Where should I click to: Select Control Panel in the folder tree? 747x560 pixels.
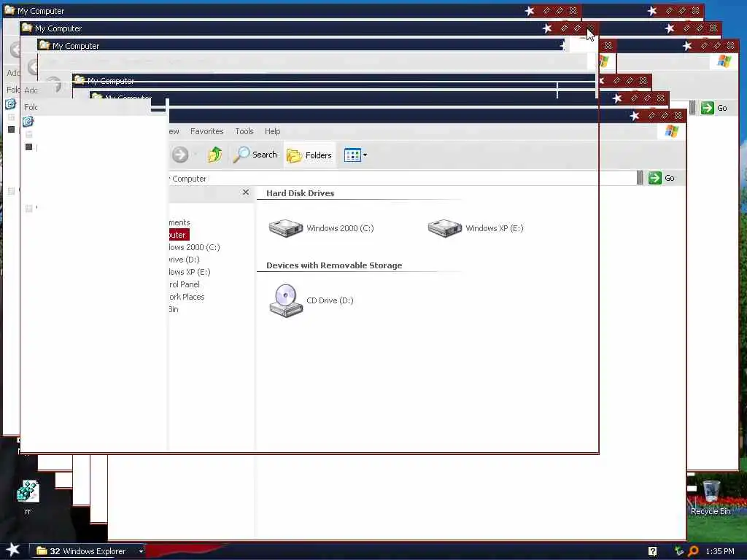click(184, 284)
